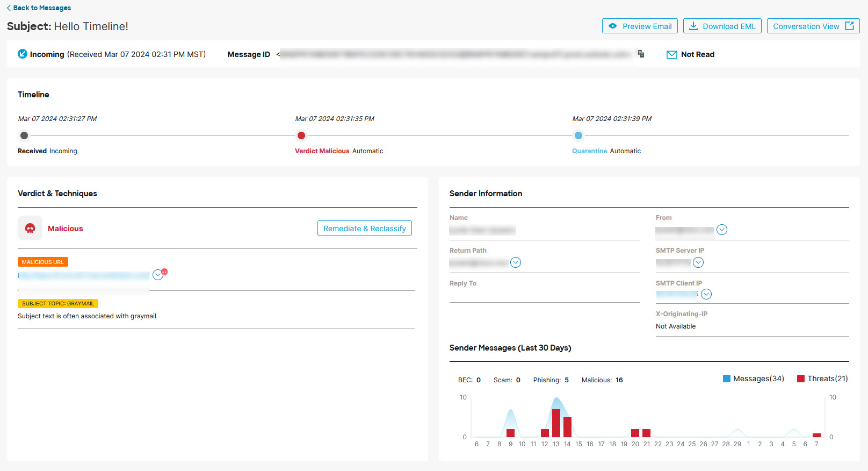Click the Quarantine label in timeline
Viewport: 868px width, 471px height.
589,151
